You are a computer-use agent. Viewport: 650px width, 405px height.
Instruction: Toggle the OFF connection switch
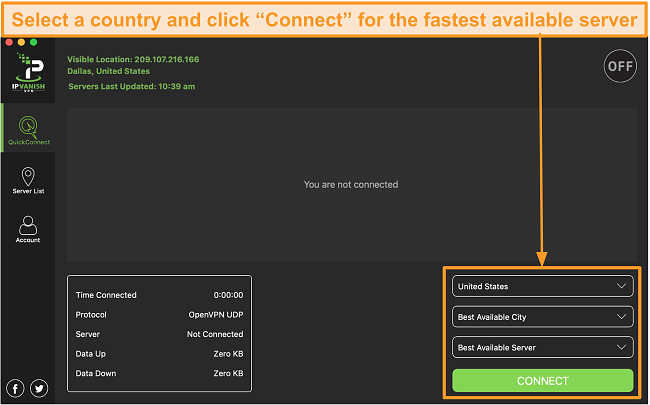620,66
